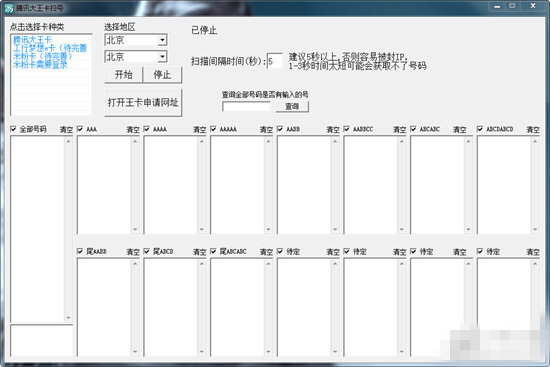
Task: Click down arrow on AABB list scrollbar
Action: (335, 229)
